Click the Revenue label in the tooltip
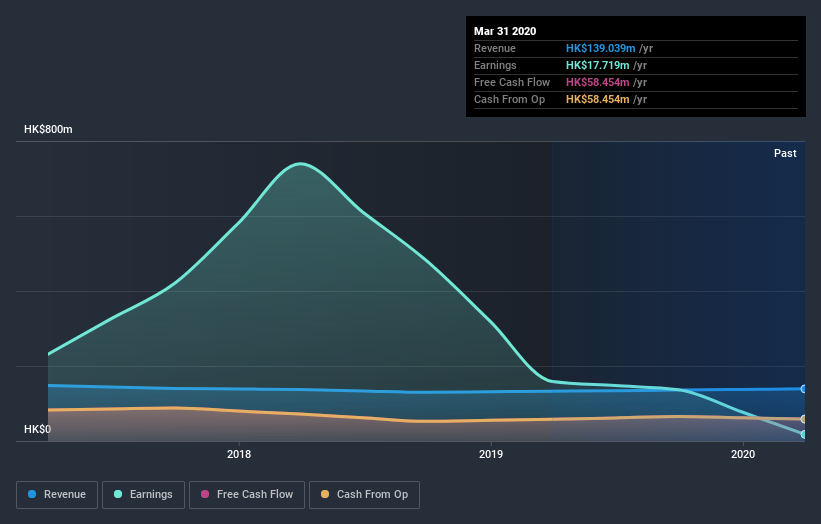Screen dimensions: 821x524 tap(495, 48)
